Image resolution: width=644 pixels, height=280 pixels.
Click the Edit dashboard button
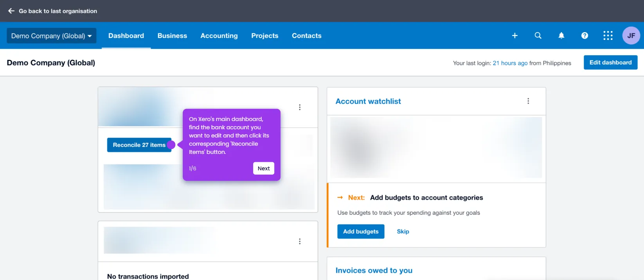610,63
